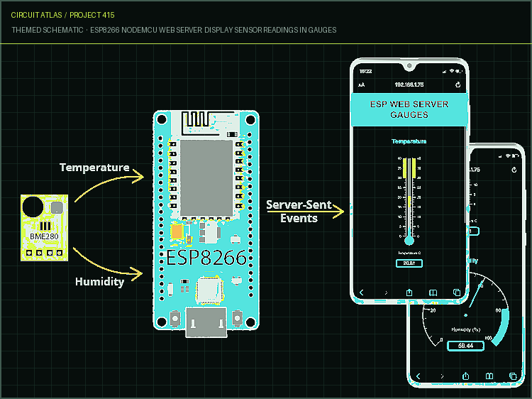Click the Wi-Fi status icon on the Temperature phone

pyautogui.click(x=452, y=71)
